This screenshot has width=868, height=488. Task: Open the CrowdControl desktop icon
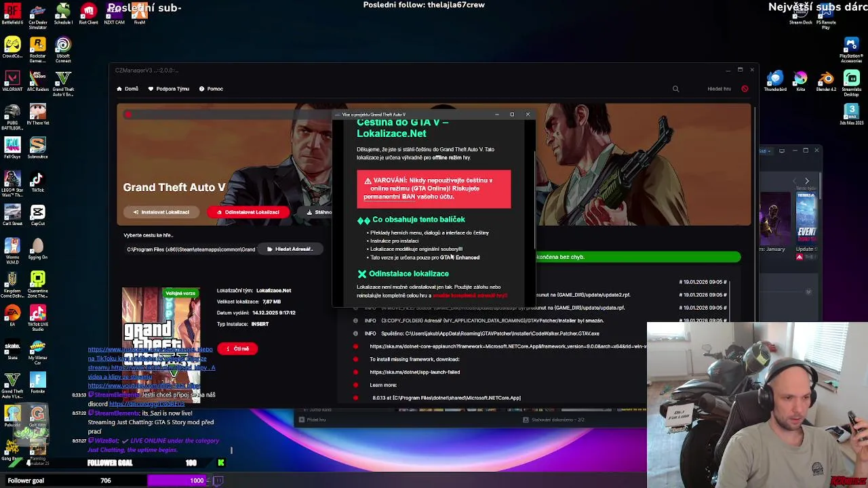click(x=12, y=49)
